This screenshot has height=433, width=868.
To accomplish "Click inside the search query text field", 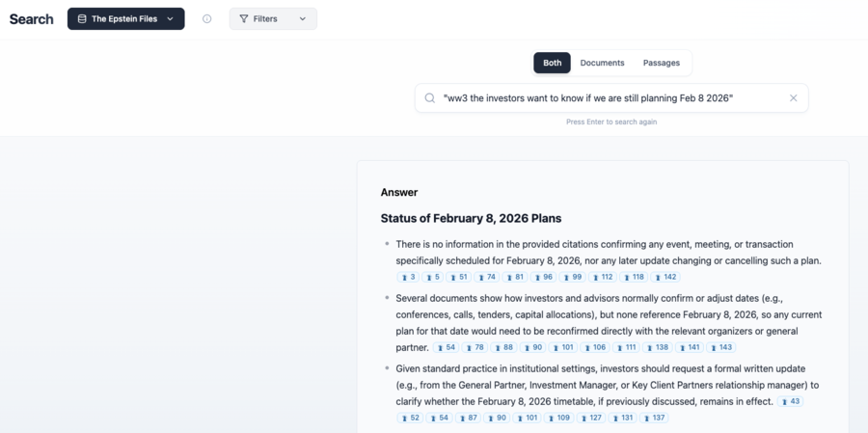I will tap(608, 97).
